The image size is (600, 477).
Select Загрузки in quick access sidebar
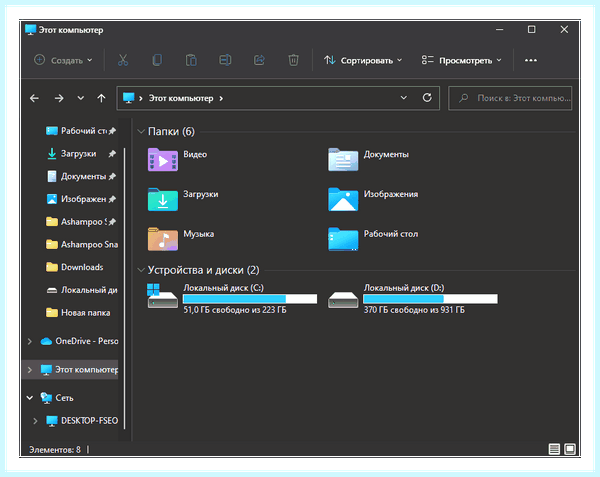[81, 154]
